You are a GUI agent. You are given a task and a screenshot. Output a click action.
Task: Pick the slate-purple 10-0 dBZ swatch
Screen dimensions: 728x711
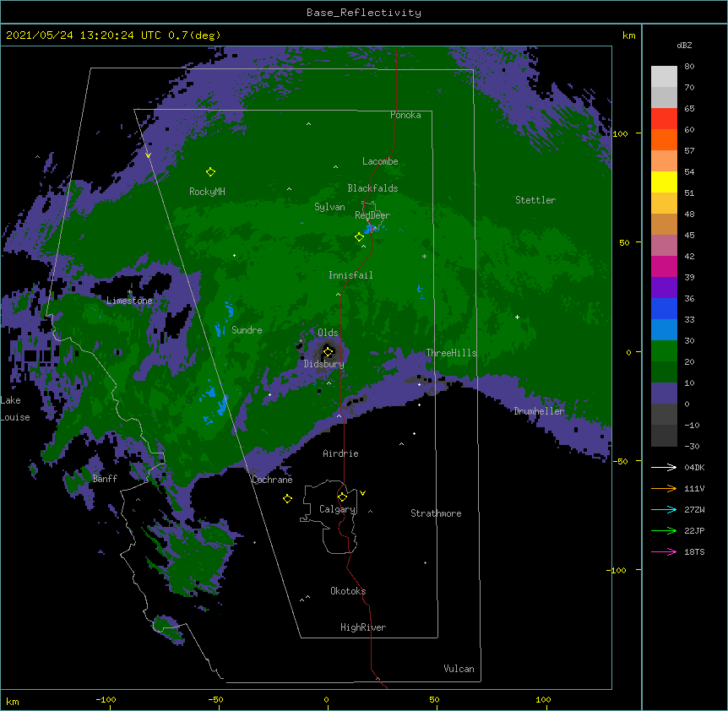coord(664,393)
